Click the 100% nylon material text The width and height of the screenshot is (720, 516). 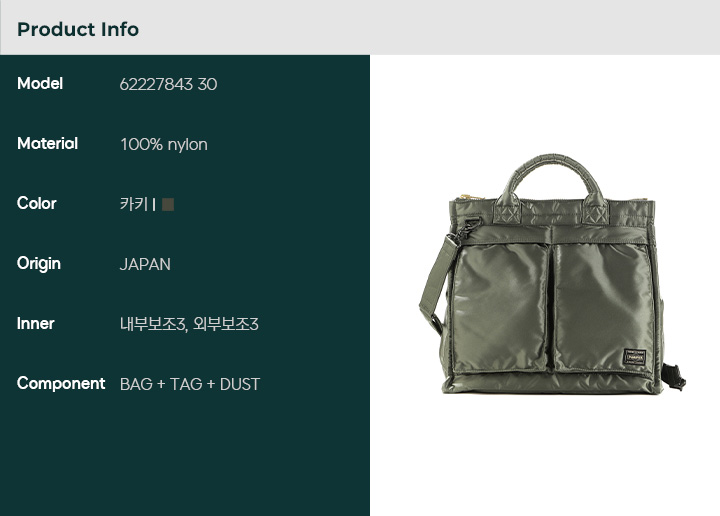click(164, 145)
